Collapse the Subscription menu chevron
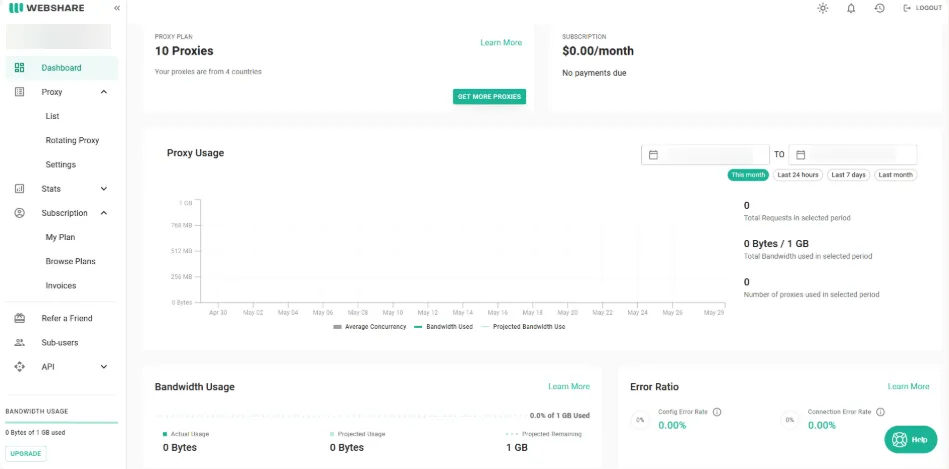The width and height of the screenshot is (949, 469). point(103,213)
